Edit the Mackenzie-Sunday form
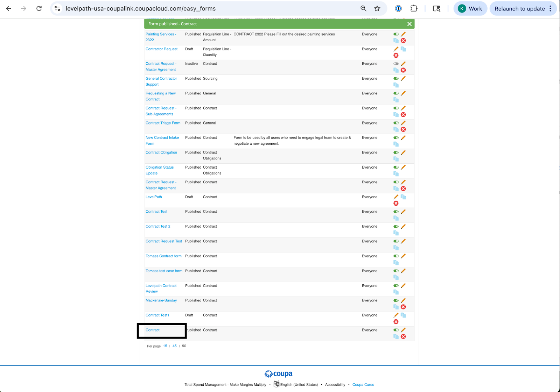This screenshot has width=560, height=392. point(403,301)
